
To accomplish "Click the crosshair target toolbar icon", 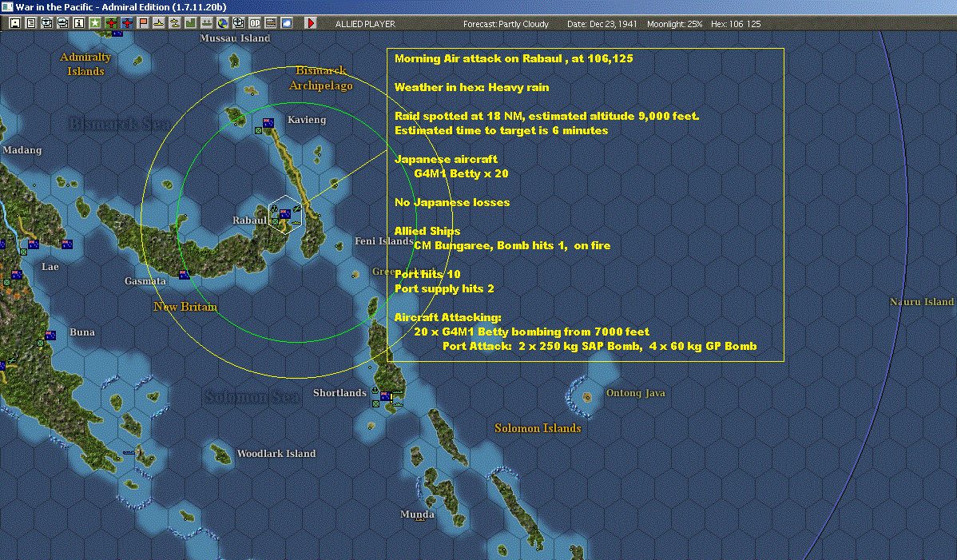I will 239,23.
